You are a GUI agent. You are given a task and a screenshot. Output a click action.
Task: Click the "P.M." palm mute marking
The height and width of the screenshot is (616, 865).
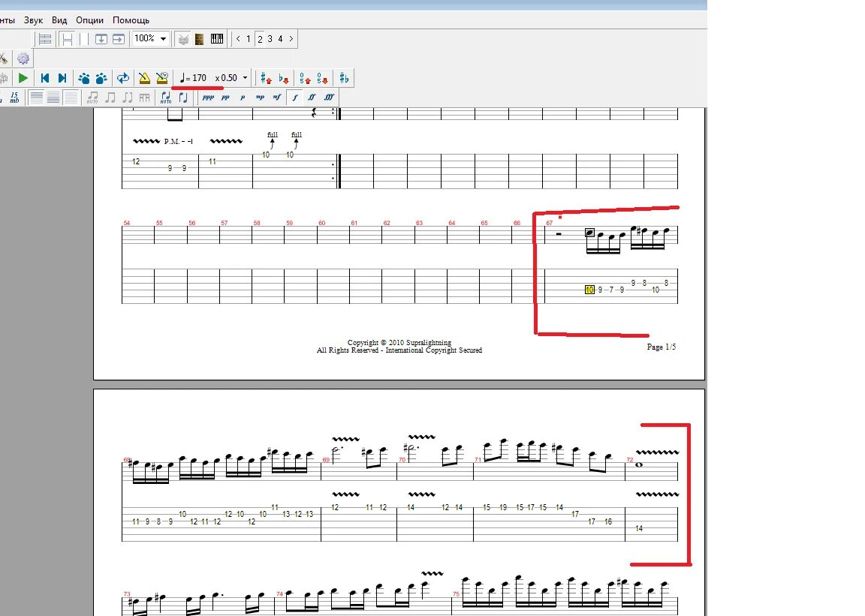coord(171,142)
